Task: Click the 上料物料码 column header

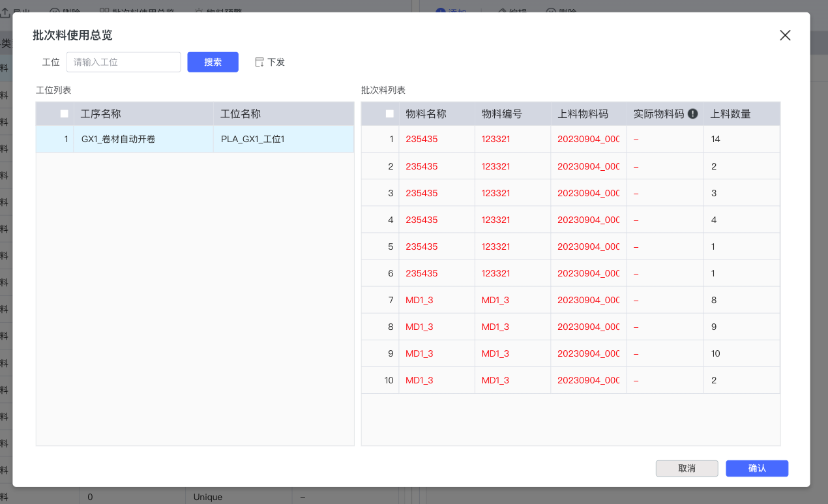Action: [x=582, y=113]
